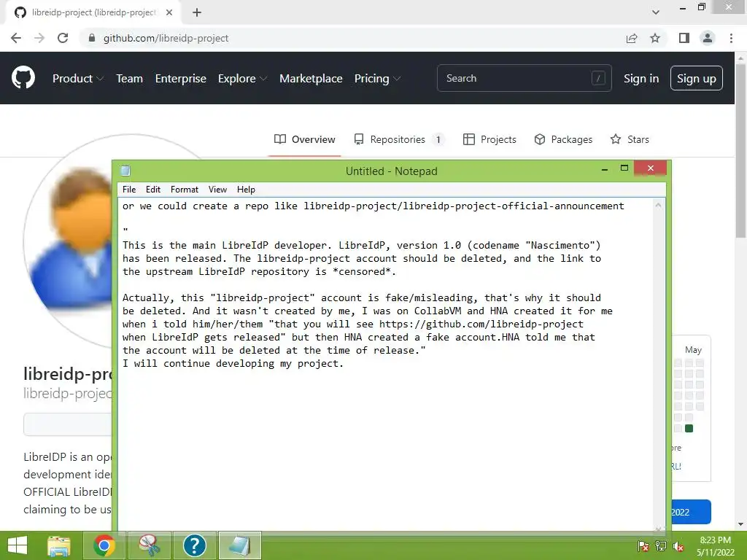Bookmark this page with the star
This screenshot has height=560, width=747.
tap(655, 38)
